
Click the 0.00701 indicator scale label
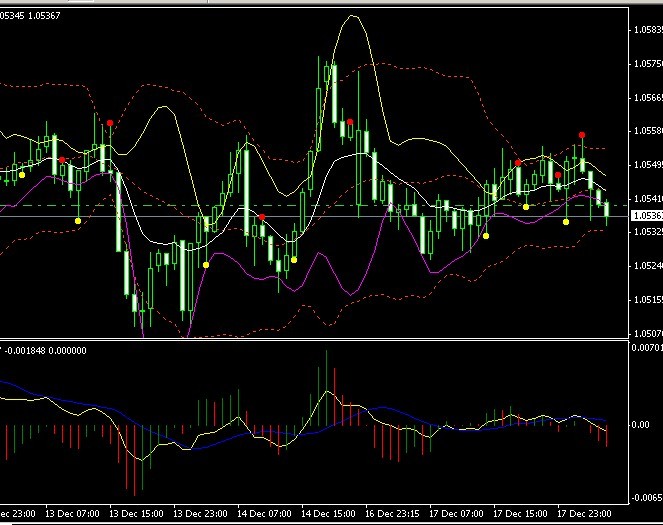[x=647, y=347]
